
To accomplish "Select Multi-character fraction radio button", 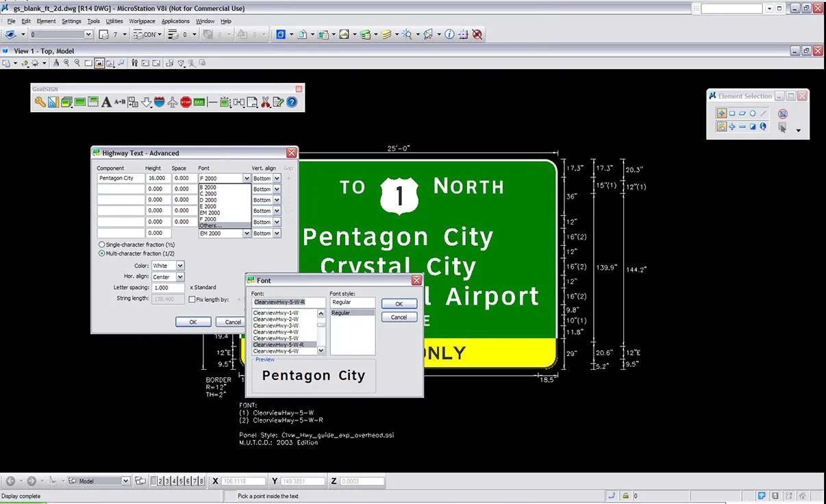I will pos(102,253).
